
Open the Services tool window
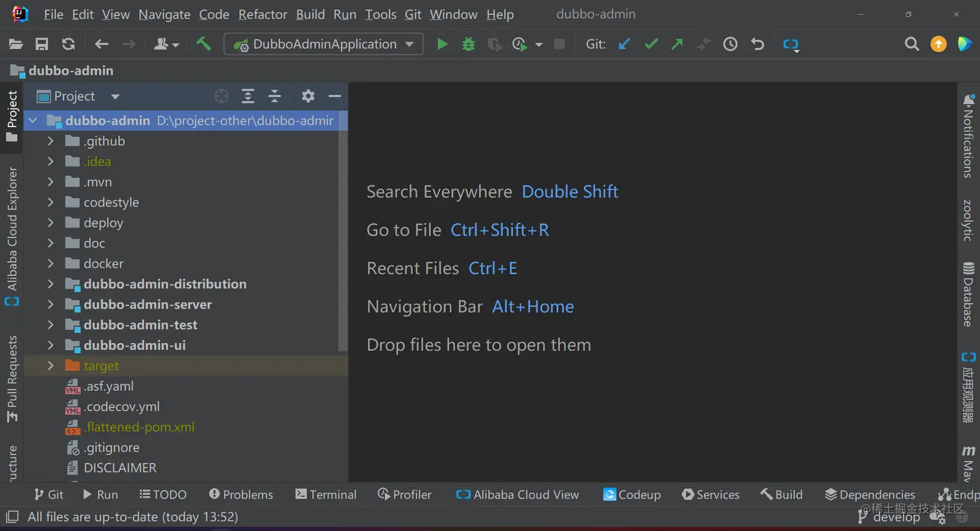click(710, 495)
